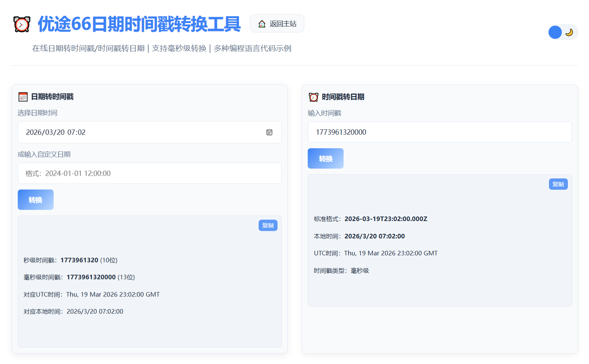Click the 时间戳类型 毫秒级 line

(341, 271)
